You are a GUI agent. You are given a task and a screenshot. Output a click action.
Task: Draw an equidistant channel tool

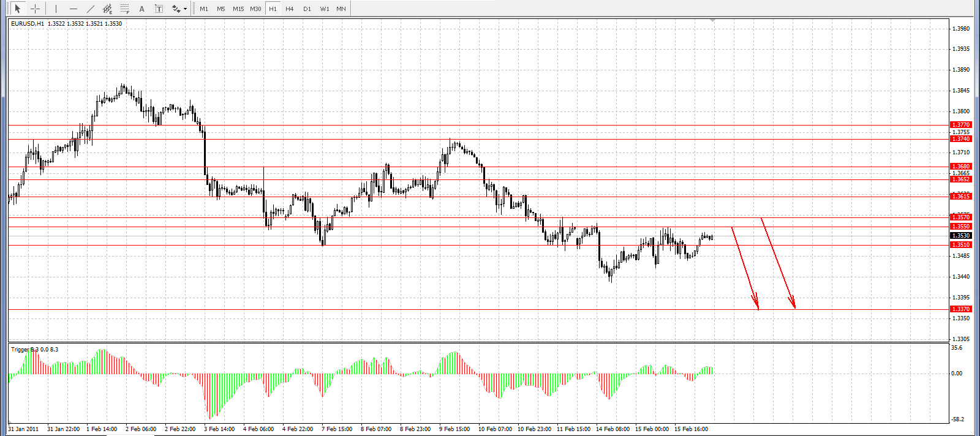108,9
